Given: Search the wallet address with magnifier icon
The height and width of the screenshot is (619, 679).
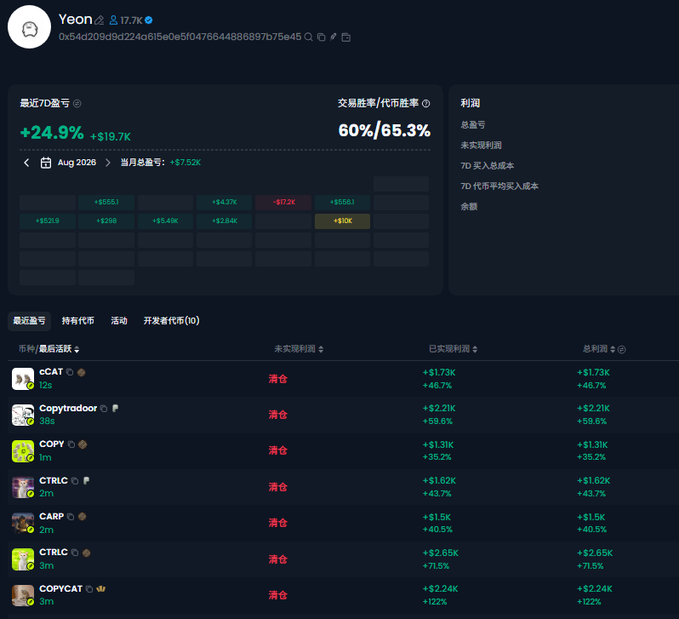Looking at the screenshot, I should click(308, 37).
